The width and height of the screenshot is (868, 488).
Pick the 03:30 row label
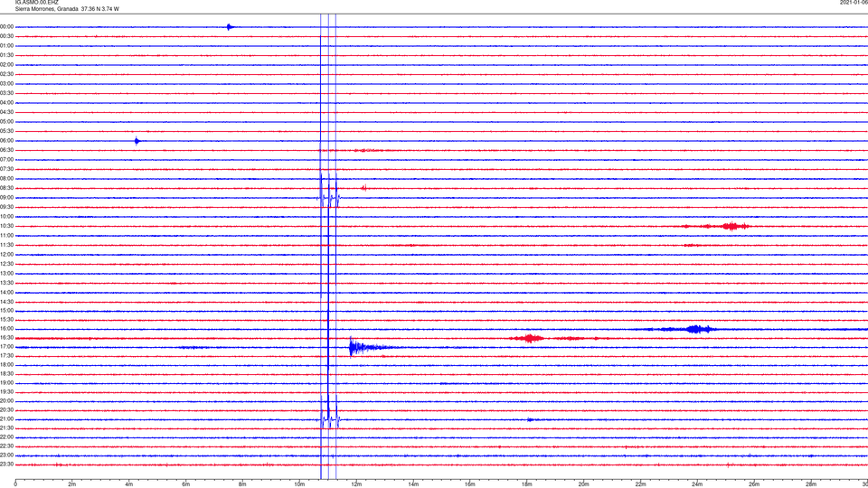coord(6,93)
